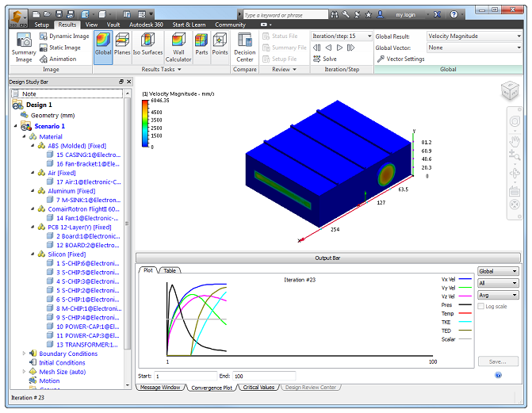Screen dimensions: 532x413
Task: Open the All dropdown in convergence plot
Action: pos(498,283)
